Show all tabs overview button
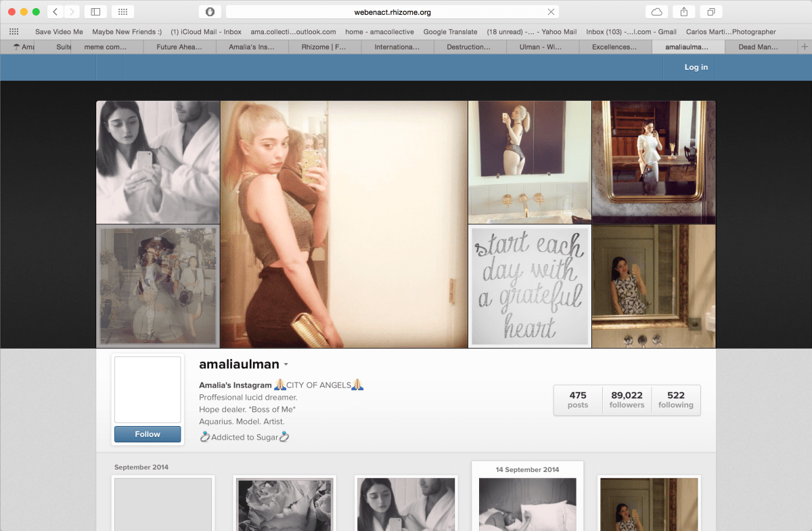 coord(712,12)
